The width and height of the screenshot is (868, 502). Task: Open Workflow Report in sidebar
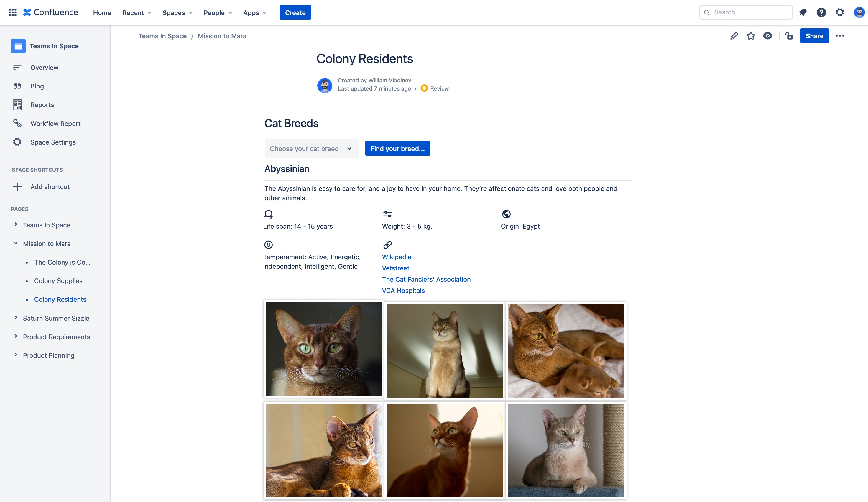pyautogui.click(x=55, y=123)
